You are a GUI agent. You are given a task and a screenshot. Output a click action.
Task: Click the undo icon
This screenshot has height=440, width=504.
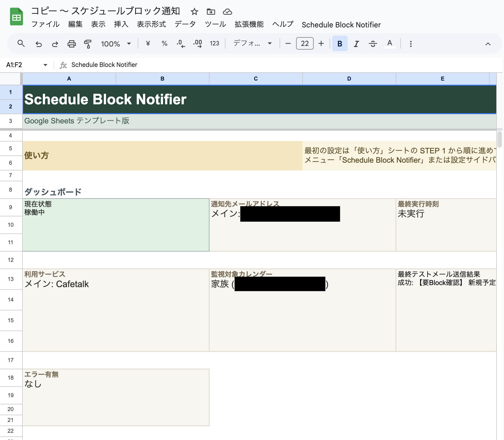39,44
